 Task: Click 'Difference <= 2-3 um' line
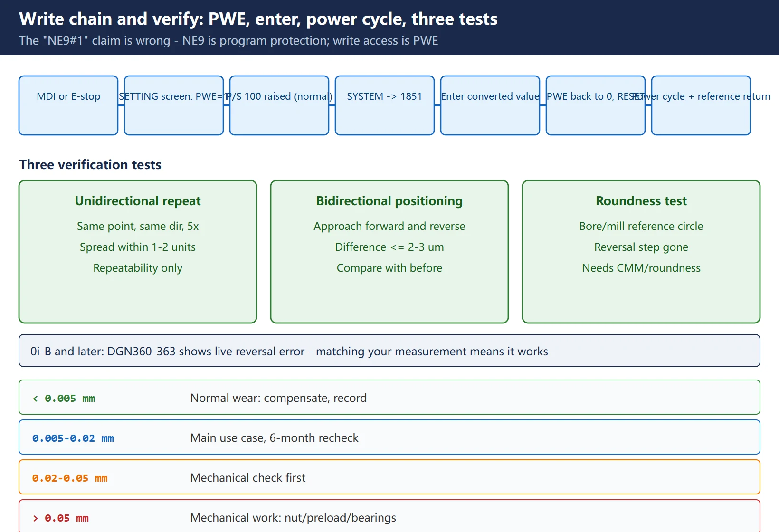pos(389,247)
